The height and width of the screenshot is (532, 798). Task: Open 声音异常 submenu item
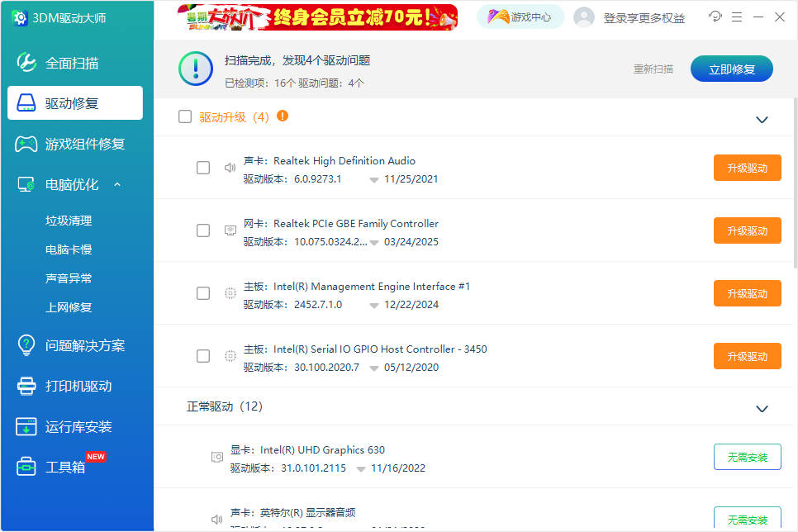coord(69,278)
